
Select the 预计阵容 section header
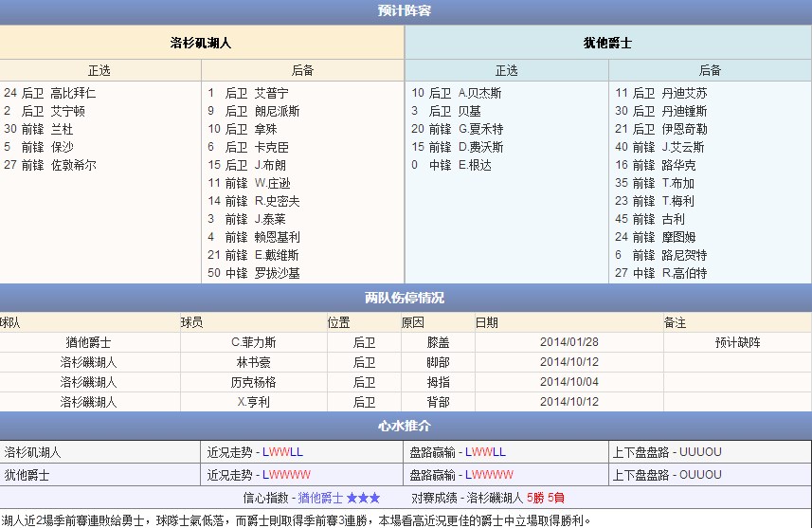(405, 10)
